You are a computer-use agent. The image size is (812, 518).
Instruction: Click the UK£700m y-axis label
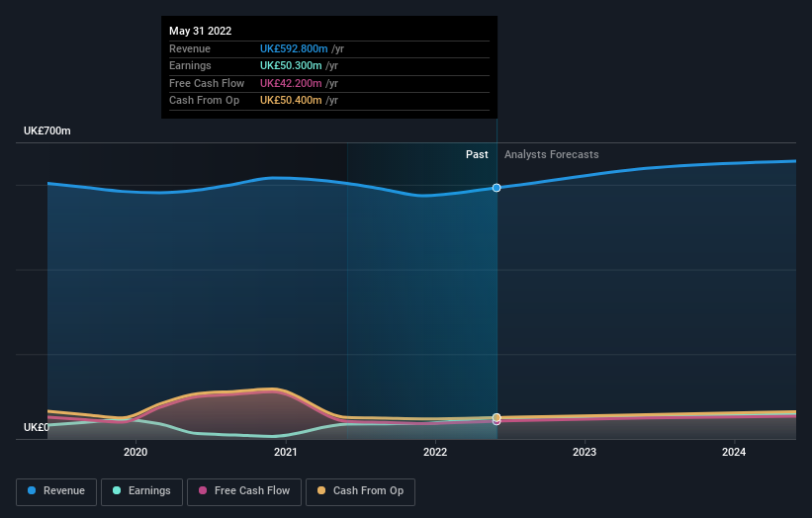click(47, 130)
